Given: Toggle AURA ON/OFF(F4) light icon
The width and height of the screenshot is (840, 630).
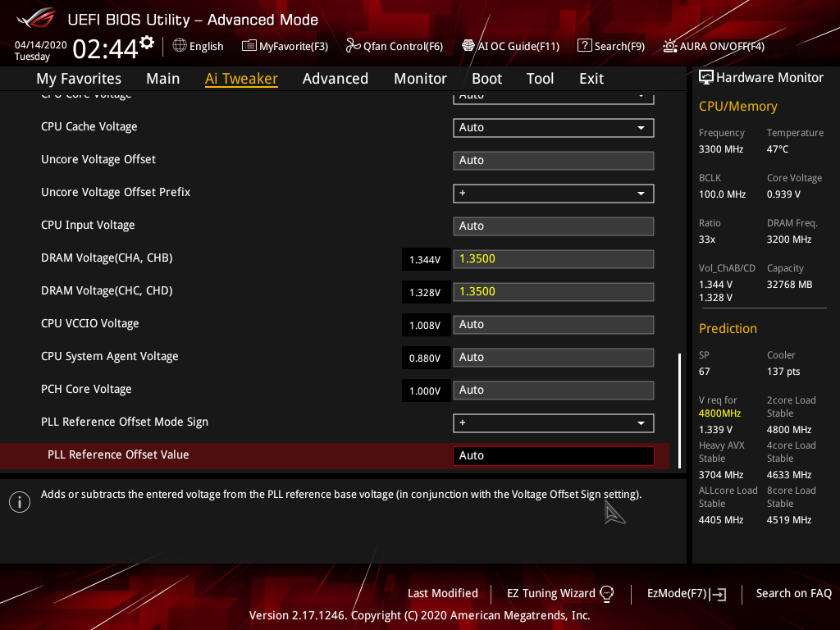Looking at the screenshot, I should pos(669,46).
